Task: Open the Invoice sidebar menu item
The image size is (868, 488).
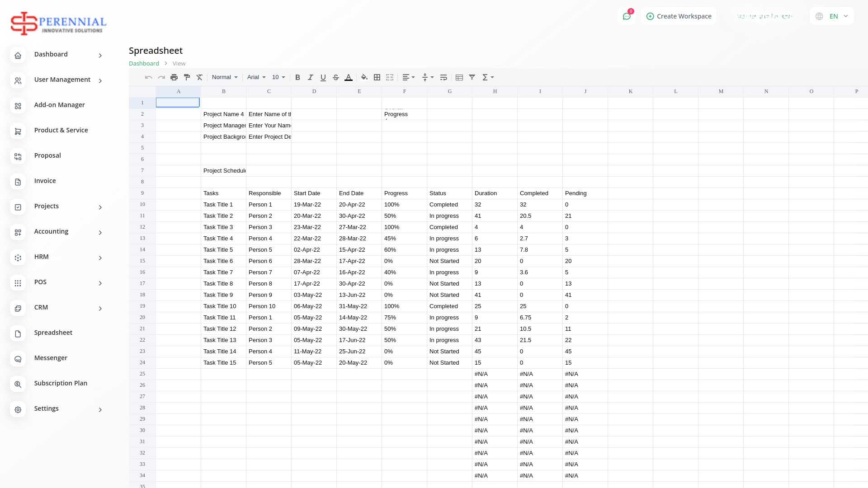Action: point(45,181)
